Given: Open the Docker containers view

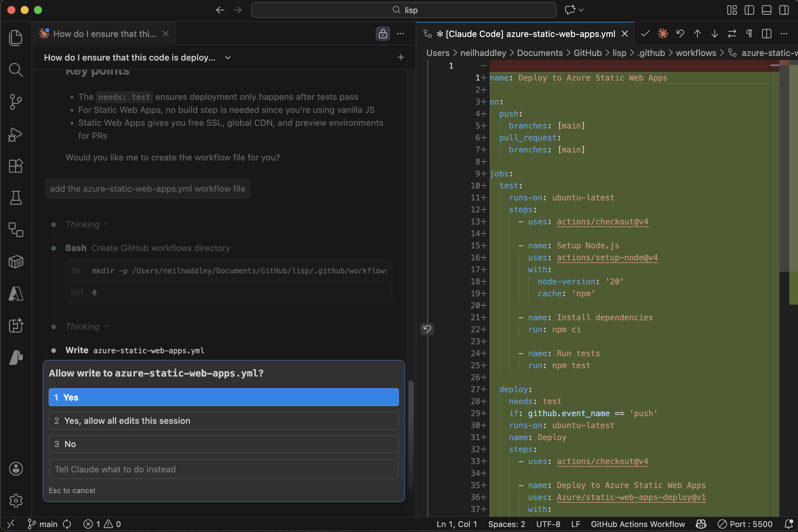Looking at the screenshot, I should [x=16, y=261].
